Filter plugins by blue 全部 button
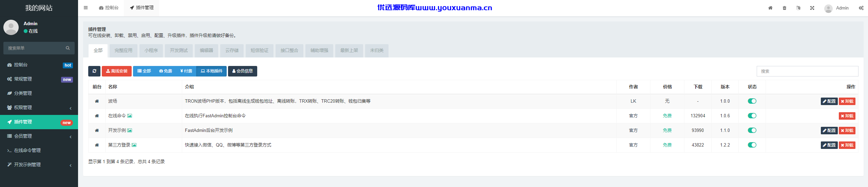The height and width of the screenshot is (187, 868). tap(144, 71)
